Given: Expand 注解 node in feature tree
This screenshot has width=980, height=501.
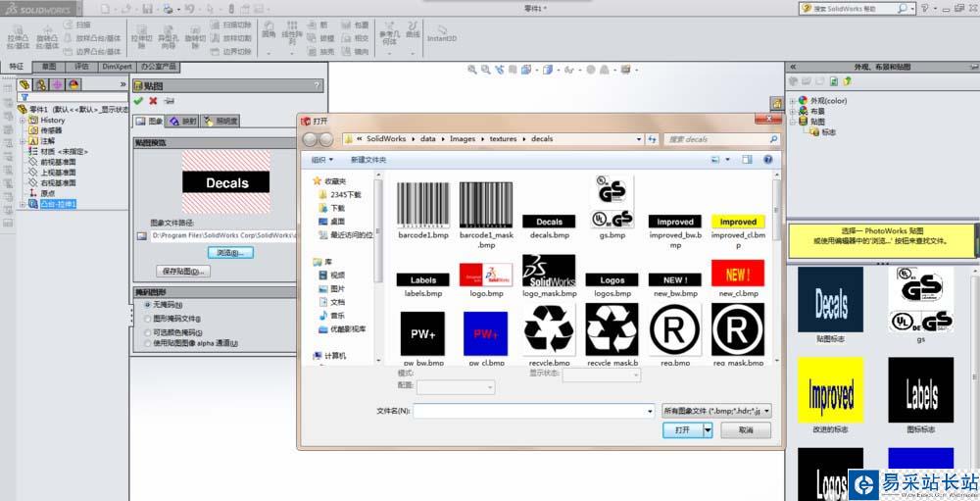Looking at the screenshot, I should click(x=23, y=141).
